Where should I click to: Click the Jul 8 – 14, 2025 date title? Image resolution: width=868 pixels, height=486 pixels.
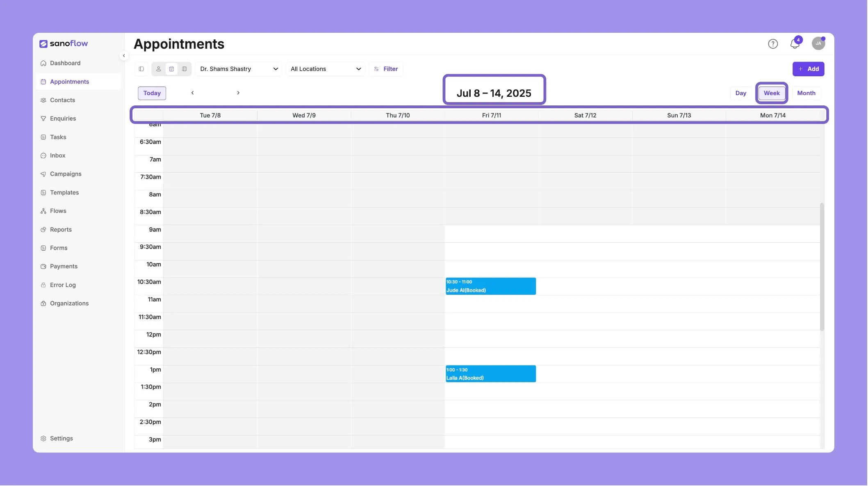click(494, 94)
